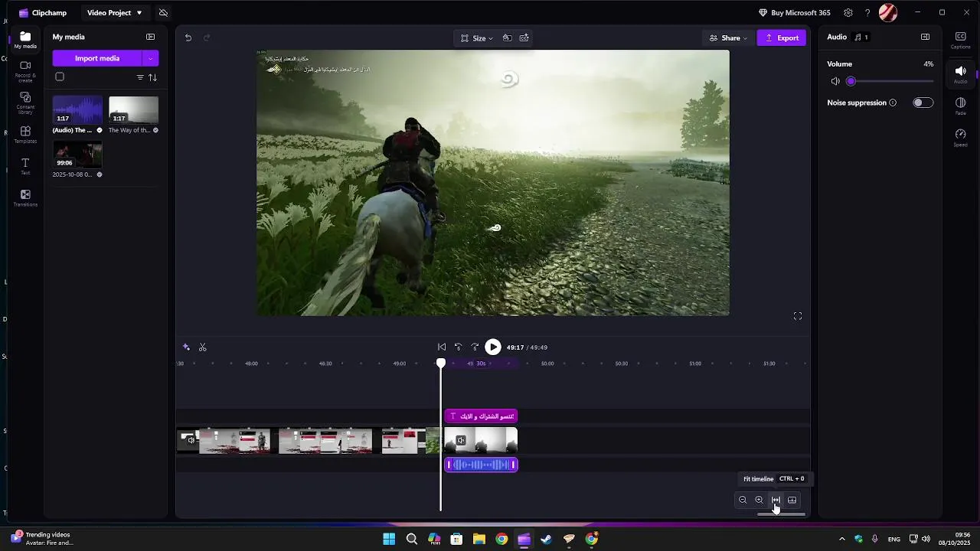Click the Undo arrow
This screenshot has width=980, height=551.
188,37
